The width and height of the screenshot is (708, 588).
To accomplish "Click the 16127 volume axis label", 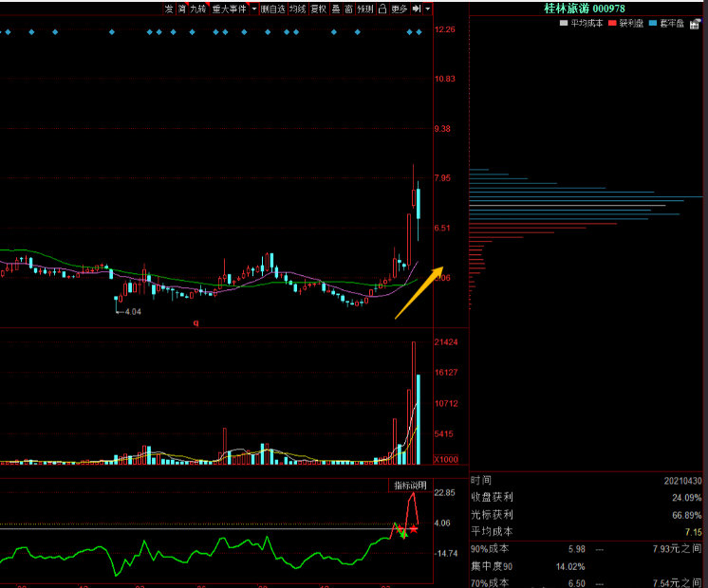I will (x=446, y=373).
